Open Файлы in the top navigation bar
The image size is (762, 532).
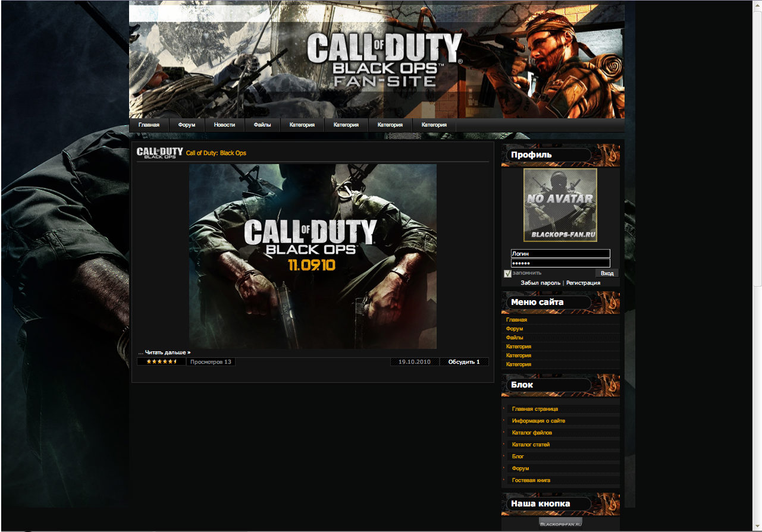262,125
